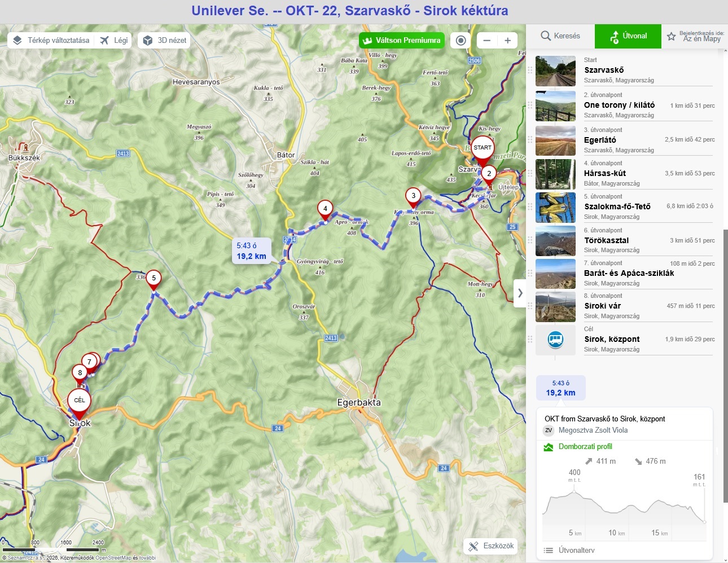Switch to aerial view 'Légi'

tap(113, 41)
